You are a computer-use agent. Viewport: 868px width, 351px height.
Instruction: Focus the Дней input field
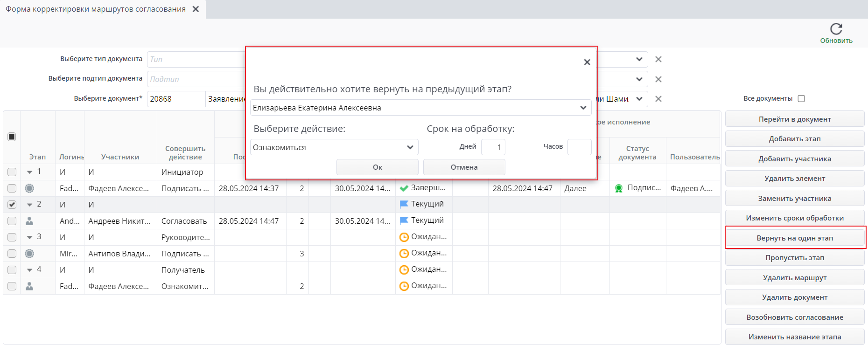click(493, 147)
